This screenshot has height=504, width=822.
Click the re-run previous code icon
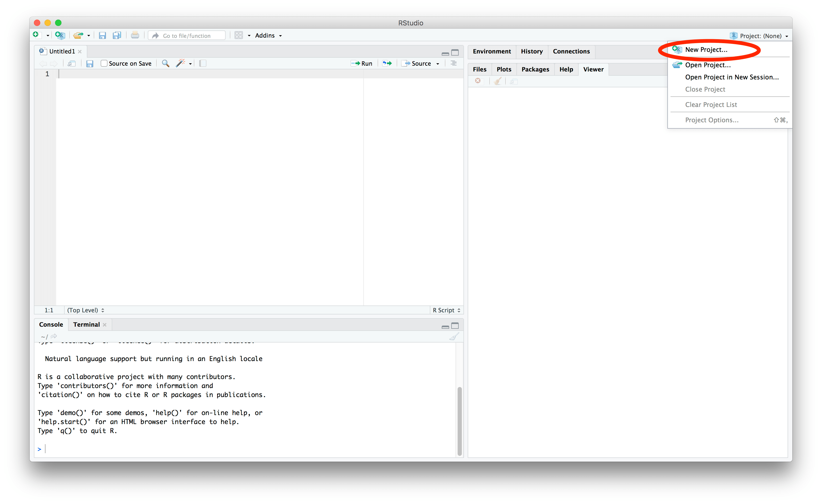click(387, 63)
